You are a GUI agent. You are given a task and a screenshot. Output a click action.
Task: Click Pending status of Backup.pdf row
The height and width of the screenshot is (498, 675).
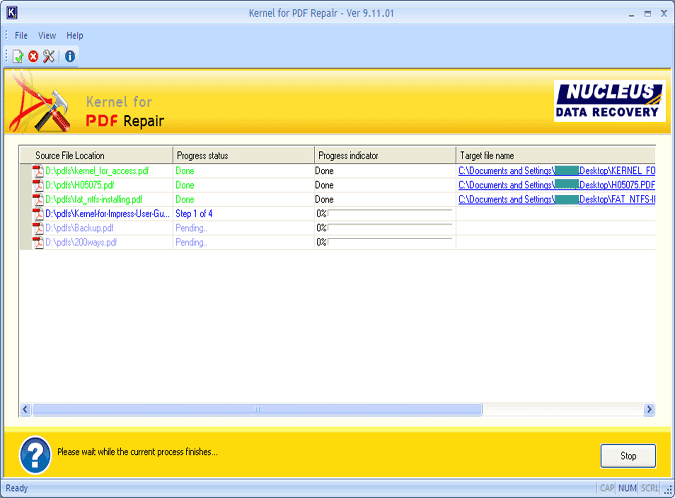pos(191,228)
